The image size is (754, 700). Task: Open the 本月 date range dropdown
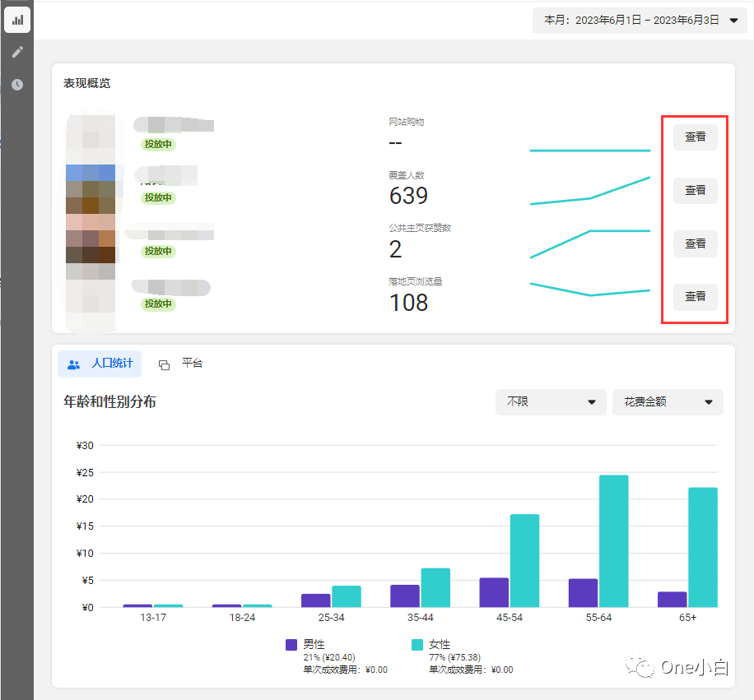point(639,20)
